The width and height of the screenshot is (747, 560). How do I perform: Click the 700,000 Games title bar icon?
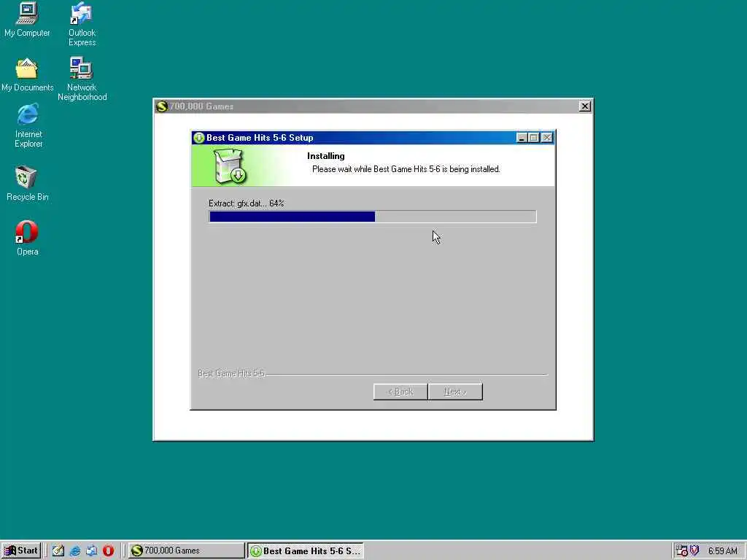(162, 106)
